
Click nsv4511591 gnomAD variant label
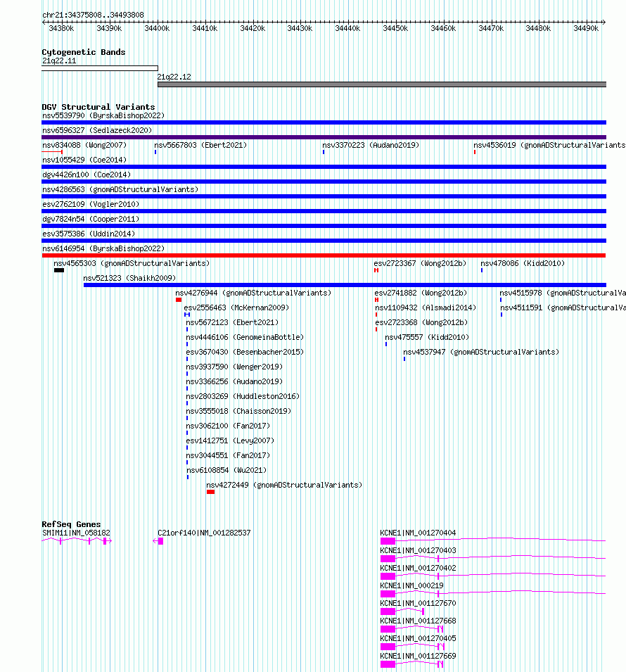(x=563, y=308)
